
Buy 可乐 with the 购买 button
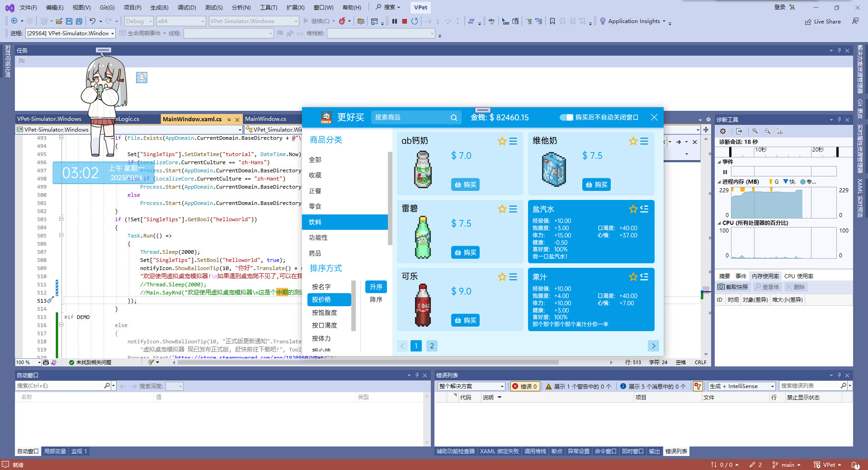[465, 320]
